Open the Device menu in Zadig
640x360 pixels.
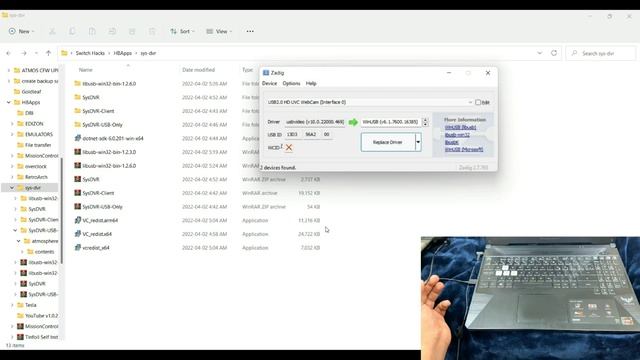point(269,83)
